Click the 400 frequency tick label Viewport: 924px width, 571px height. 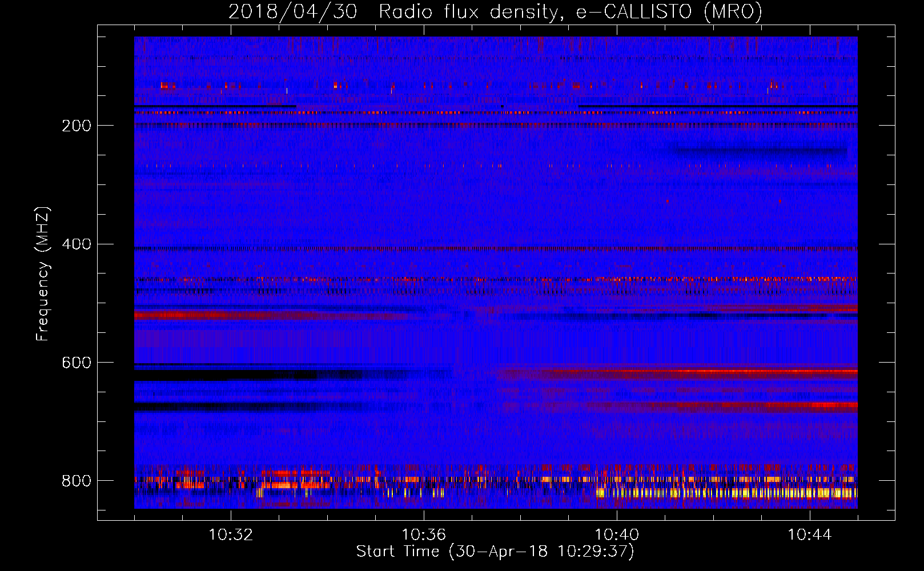[76, 244]
